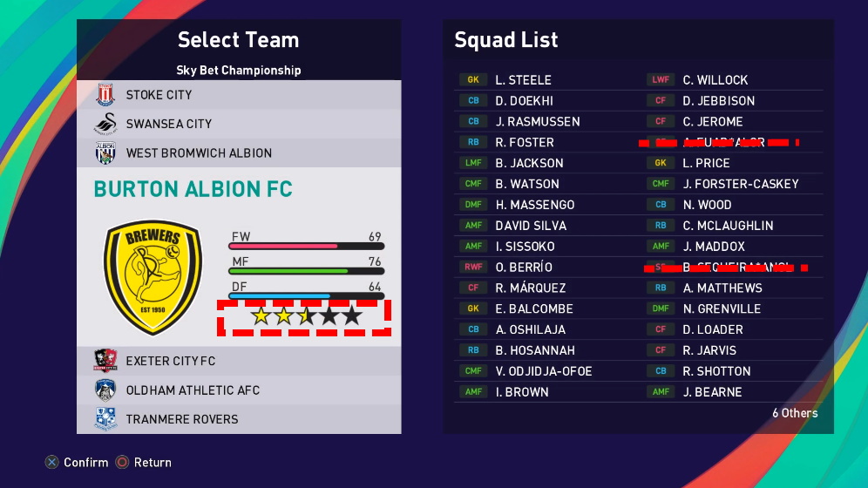Click the five-star team rating
The image size is (868, 488).
(x=305, y=316)
